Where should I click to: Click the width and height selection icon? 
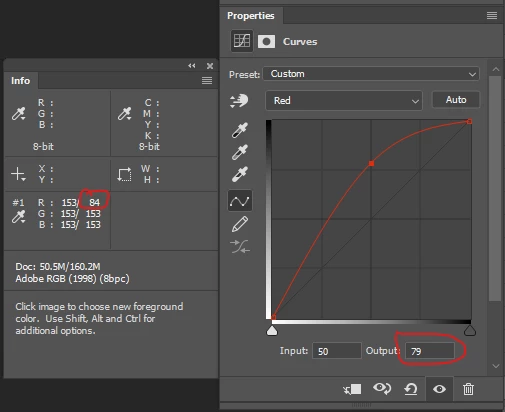tap(124, 174)
